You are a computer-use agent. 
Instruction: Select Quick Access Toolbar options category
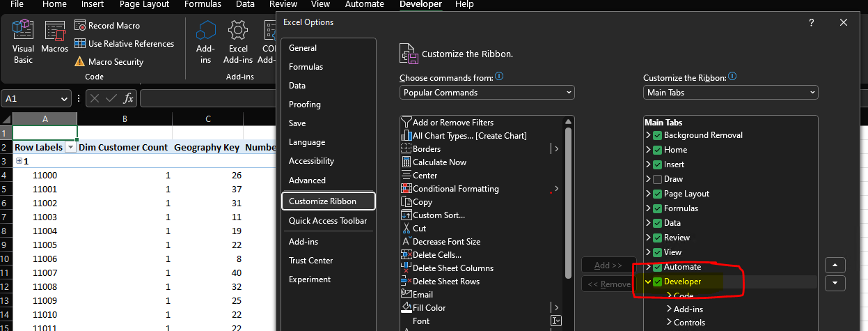(x=328, y=221)
